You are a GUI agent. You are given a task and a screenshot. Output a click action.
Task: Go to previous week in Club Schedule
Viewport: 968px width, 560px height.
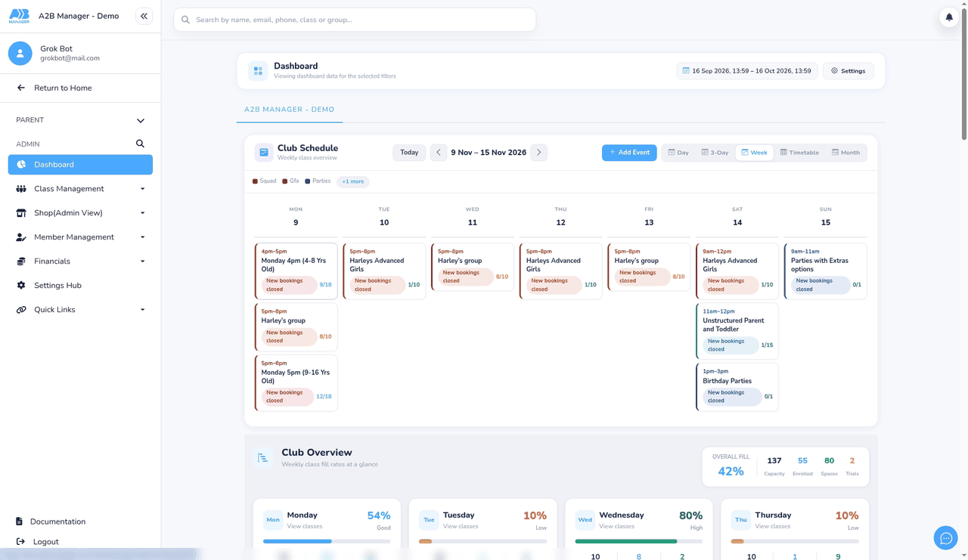pos(439,153)
